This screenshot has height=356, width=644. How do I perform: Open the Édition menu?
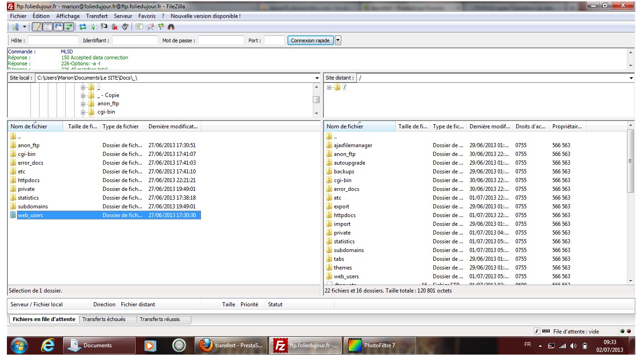41,16
